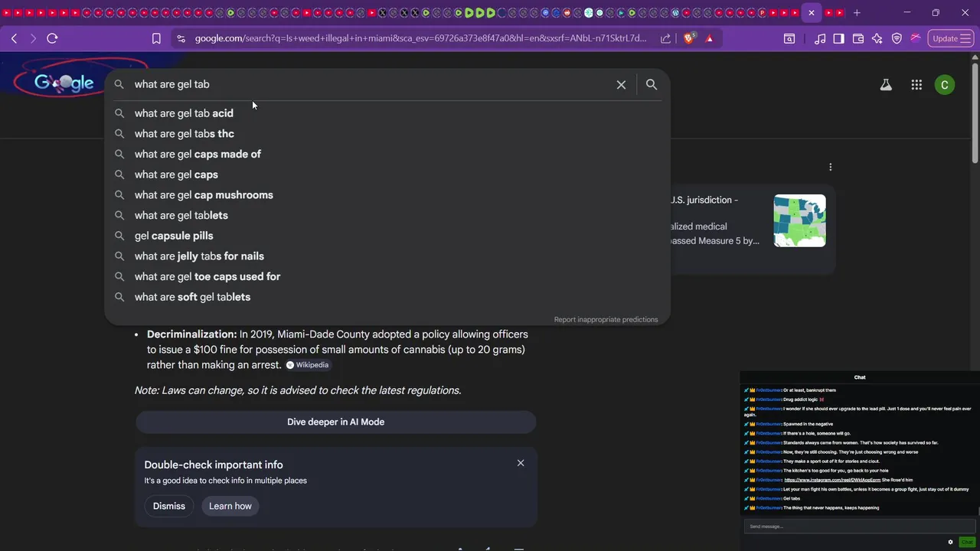Open site settings icon beside the URL
The image size is (980, 551).
click(180, 38)
